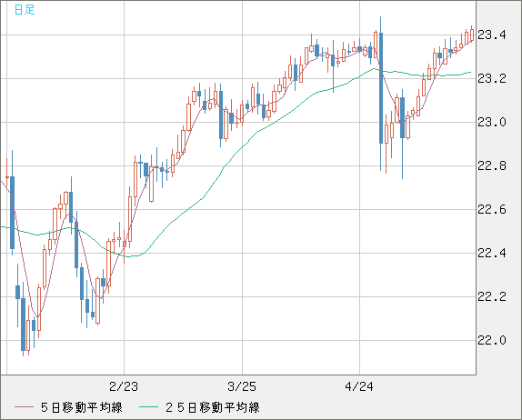The image size is (522, 420).
Task: Select the 22.6 price axis label
Action: click(492, 210)
